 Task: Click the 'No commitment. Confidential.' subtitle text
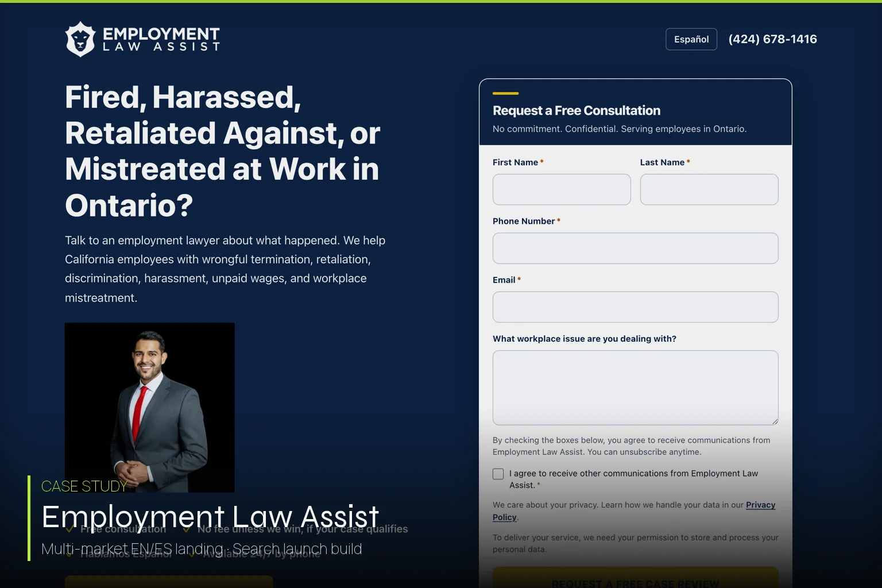point(620,129)
